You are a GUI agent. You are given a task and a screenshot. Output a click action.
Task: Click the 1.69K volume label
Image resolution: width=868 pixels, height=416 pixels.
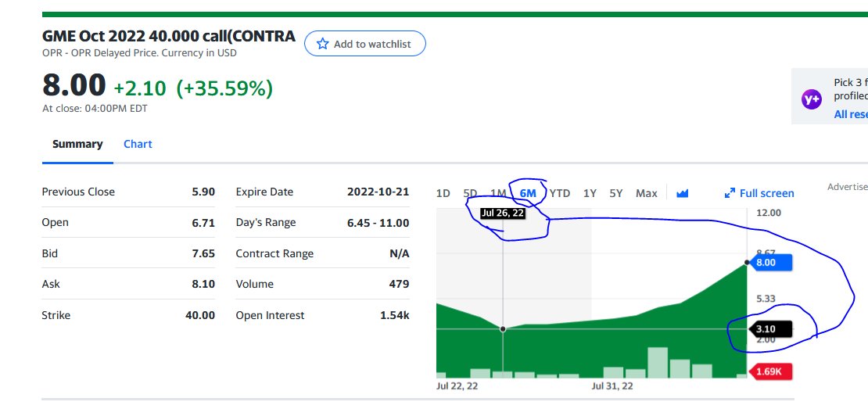(770, 371)
